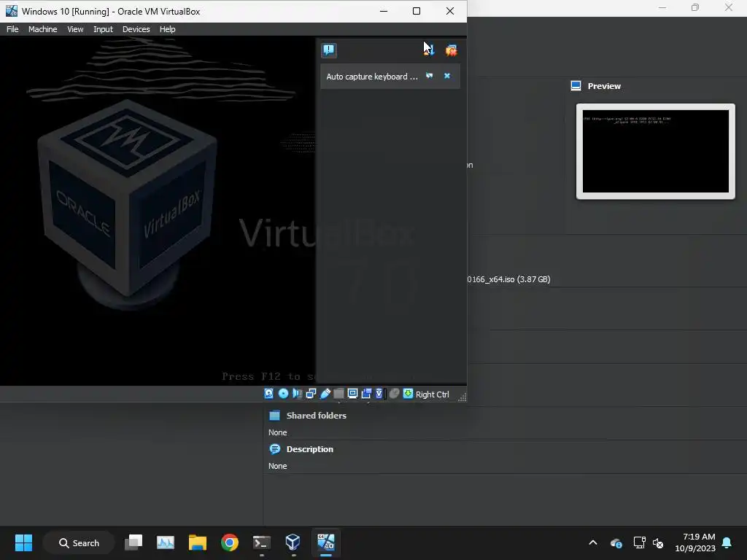Click None under Description
Viewport: 747px width, 560px height.
[x=278, y=466]
